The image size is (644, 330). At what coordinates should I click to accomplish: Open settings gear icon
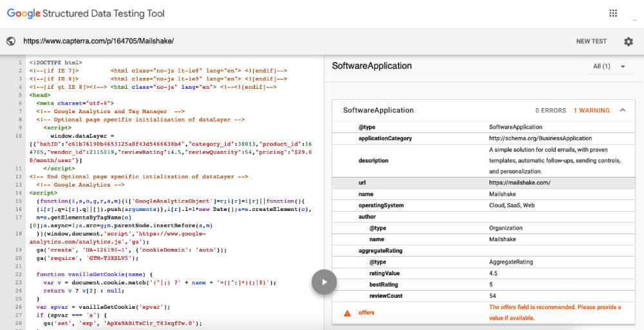coord(629,41)
